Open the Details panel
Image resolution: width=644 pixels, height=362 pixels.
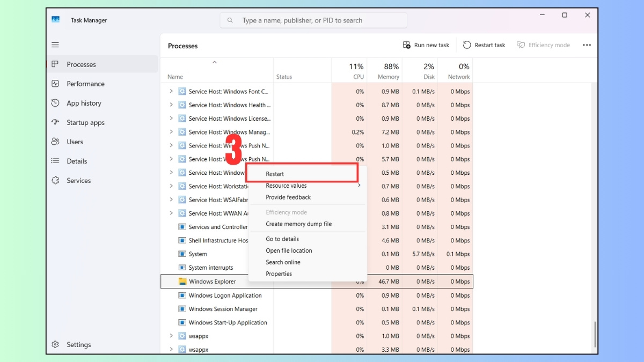tap(77, 161)
